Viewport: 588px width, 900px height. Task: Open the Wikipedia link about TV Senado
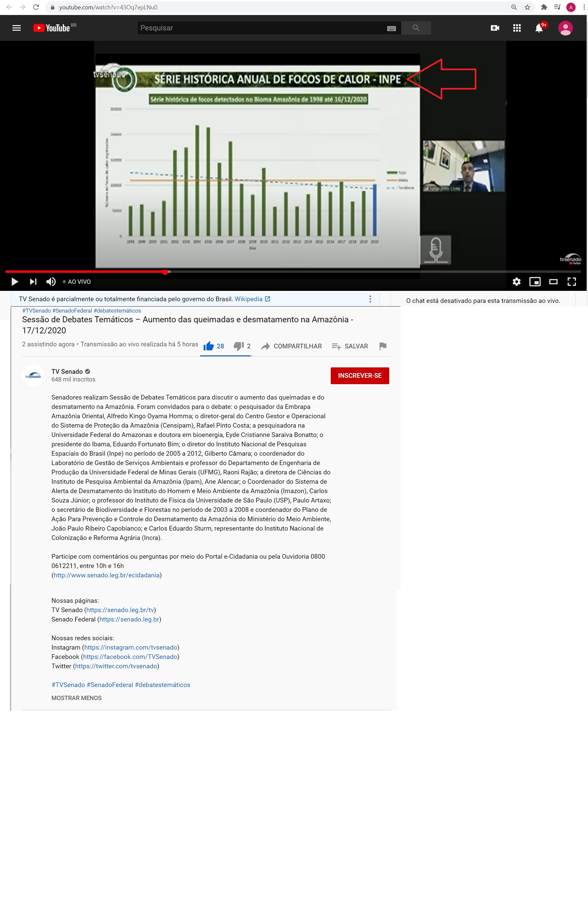tap(252, 299)
